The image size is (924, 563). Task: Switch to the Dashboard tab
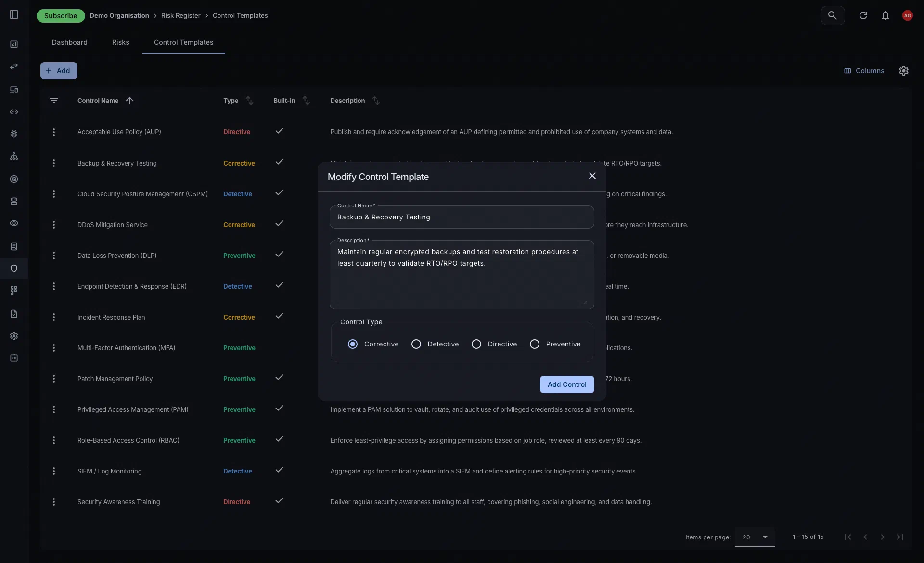(70, 42)
